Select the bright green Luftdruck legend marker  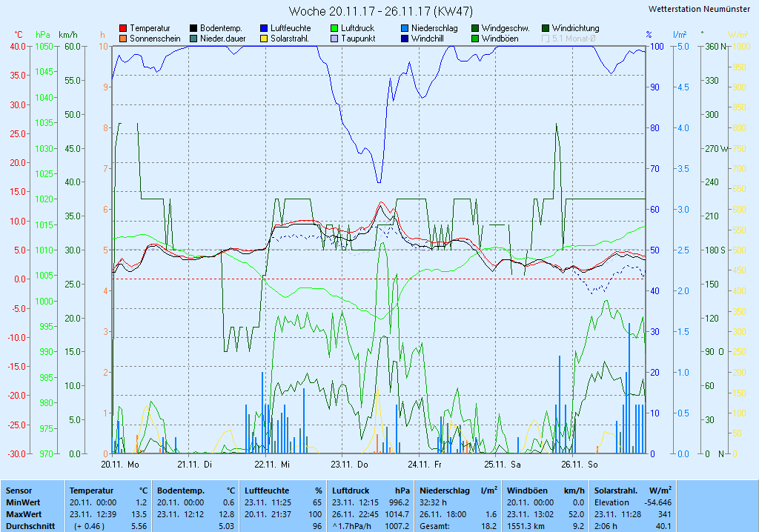[x=334, y=28]
